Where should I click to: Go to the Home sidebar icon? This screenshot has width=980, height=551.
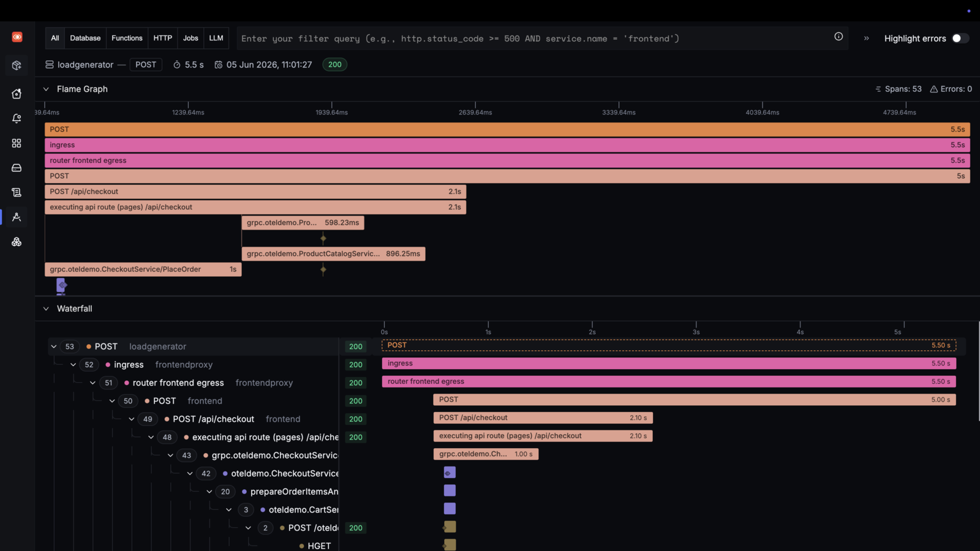pos(17,94)
